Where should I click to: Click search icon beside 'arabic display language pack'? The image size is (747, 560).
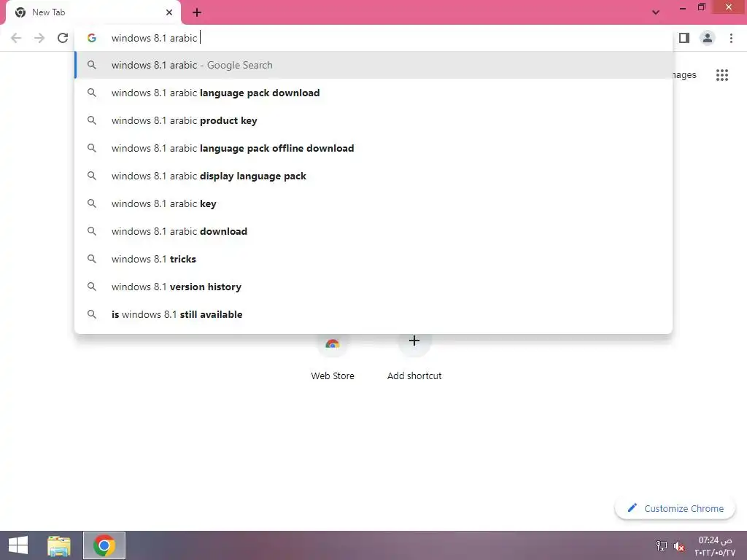tap(91, 176)
